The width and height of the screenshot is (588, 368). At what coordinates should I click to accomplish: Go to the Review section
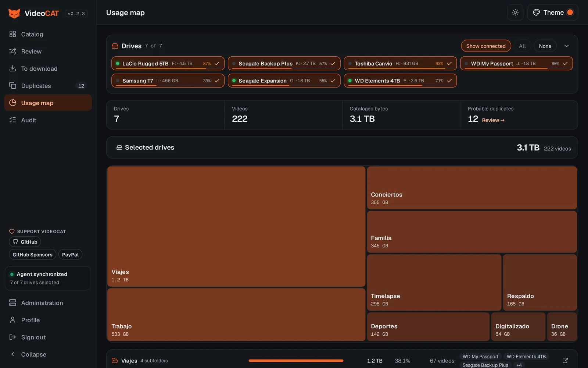[48, 52]
